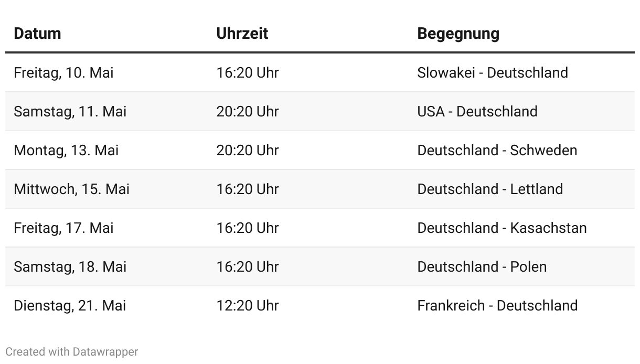Viewport: 640px width, 364px height.
Task: Select the Freitag, 17. Mai date cell
Action: [x=63, y=228]
